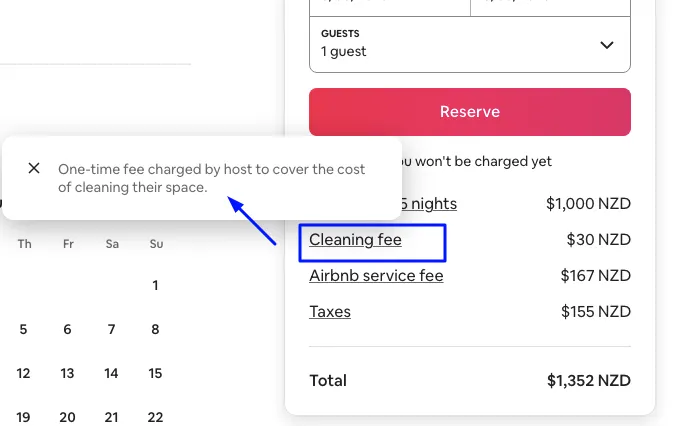
Task: Choose the 12th in the calendar
Action: tap(23, 373)
